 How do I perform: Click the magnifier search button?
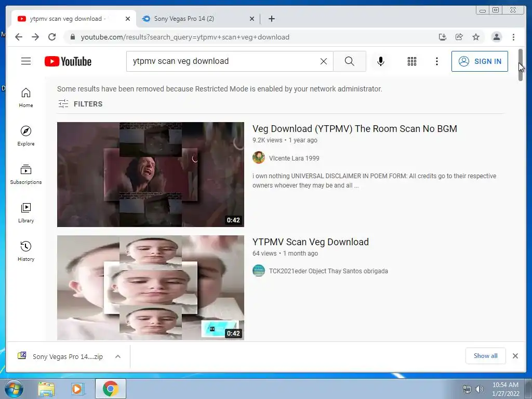pos(350,61)
